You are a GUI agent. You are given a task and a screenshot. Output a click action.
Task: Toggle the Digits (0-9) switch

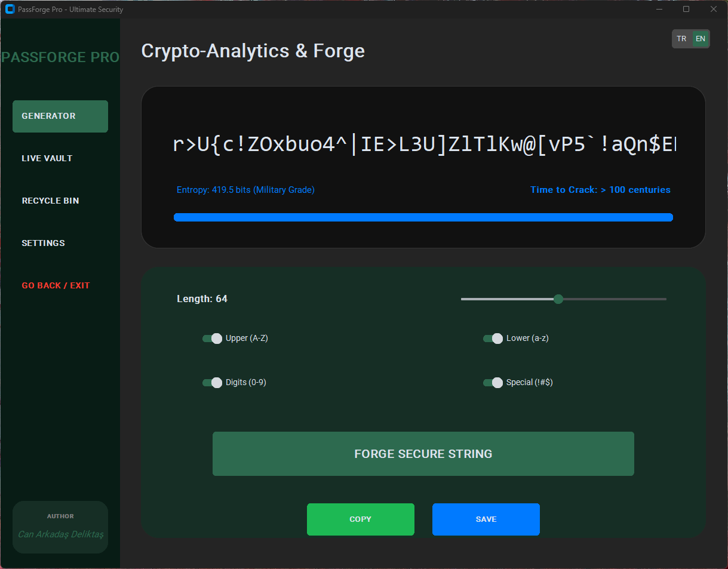(x=212, y=383)
